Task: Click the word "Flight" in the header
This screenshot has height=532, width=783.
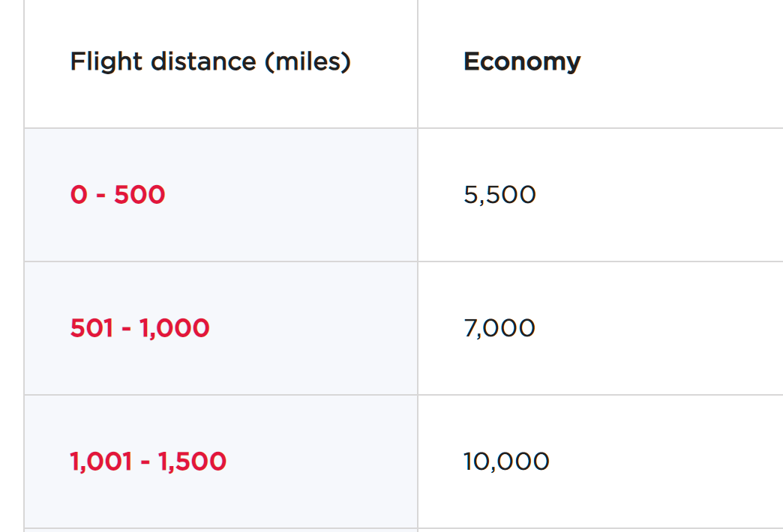Action: [106, 62]
